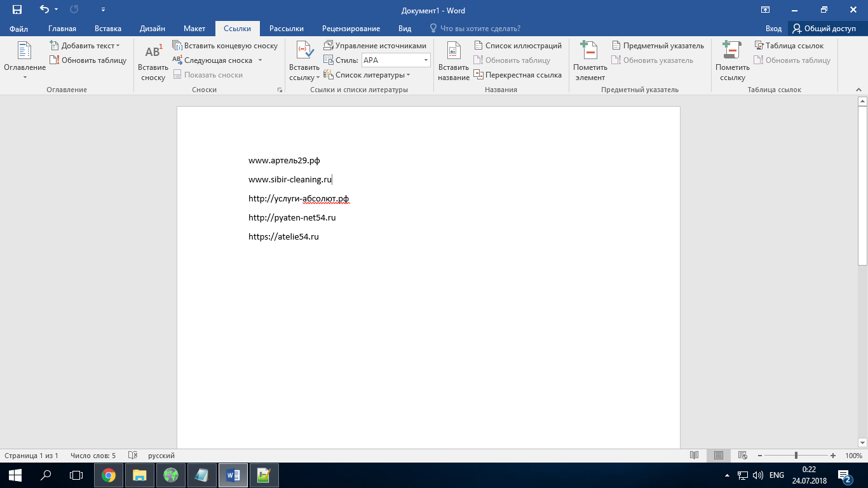Image resolution: width=868 pixels, height=488 pixels.
Task: Open Task View on the taskbar
Action: tap(76, 475)
